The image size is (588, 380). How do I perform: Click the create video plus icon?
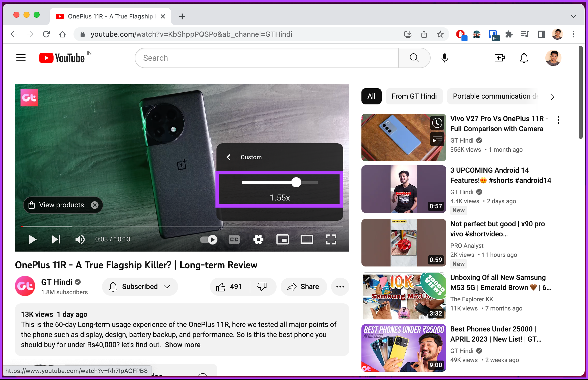(500, 58)
